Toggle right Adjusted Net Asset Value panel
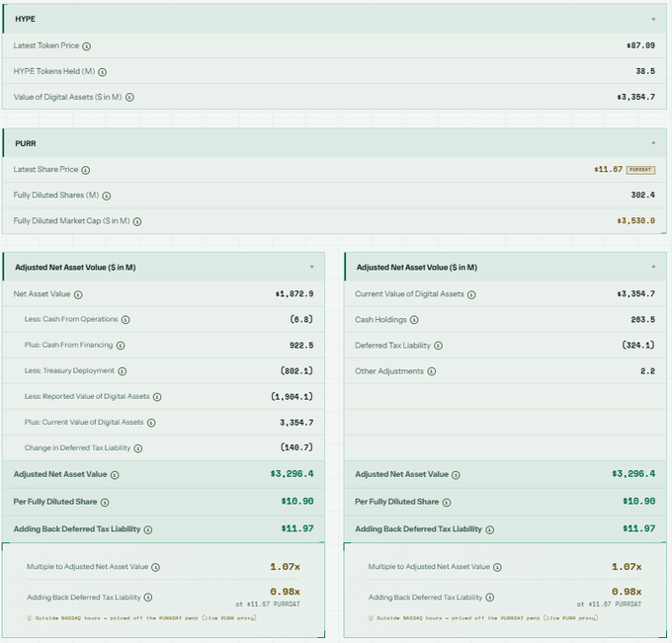This screenshot has width=672, height=643. tap(653, 267)
